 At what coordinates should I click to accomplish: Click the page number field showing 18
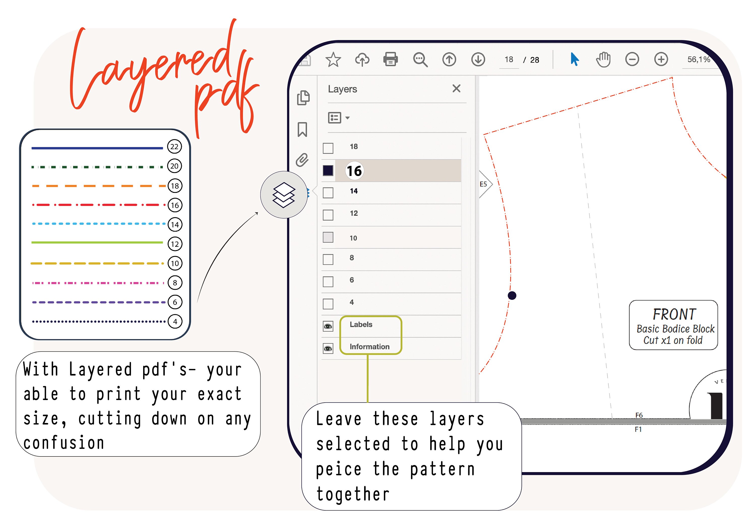pos(509,60)
